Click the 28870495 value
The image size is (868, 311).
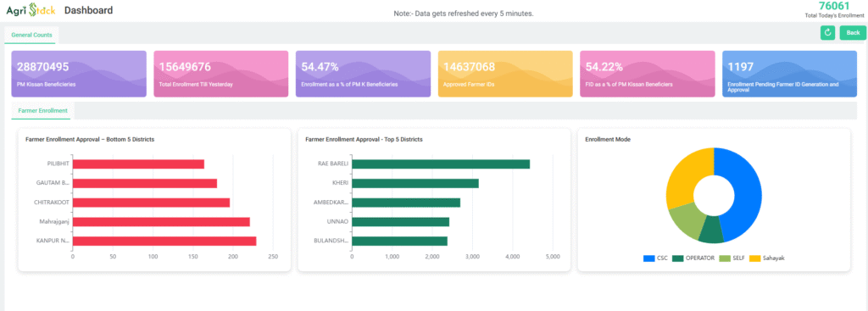(x=42, y=67)
